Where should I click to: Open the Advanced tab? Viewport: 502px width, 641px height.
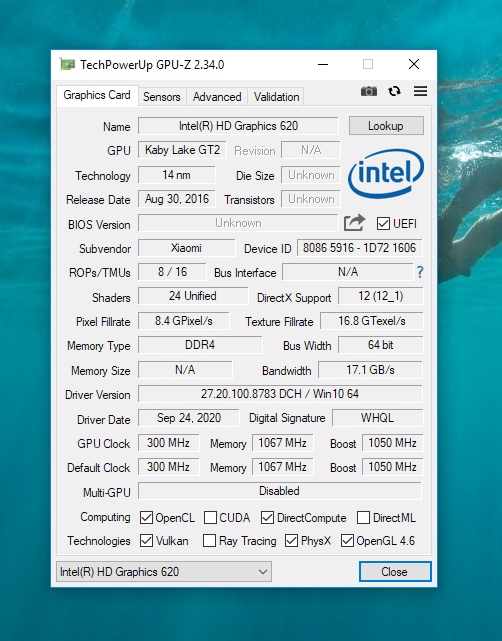tap(217, 97)
